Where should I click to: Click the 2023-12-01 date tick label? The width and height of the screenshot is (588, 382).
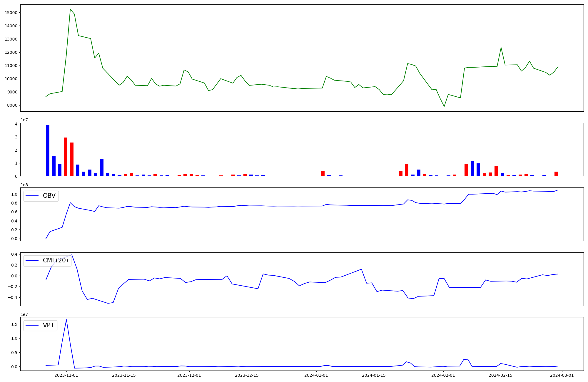point(189,376)
